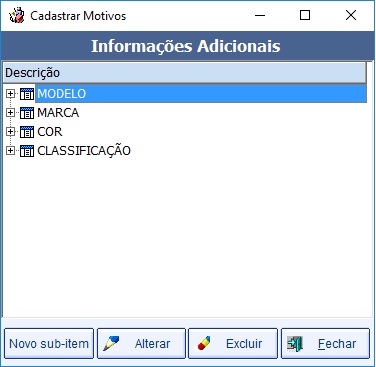Click the eraser icon on Excluir button

204,343
